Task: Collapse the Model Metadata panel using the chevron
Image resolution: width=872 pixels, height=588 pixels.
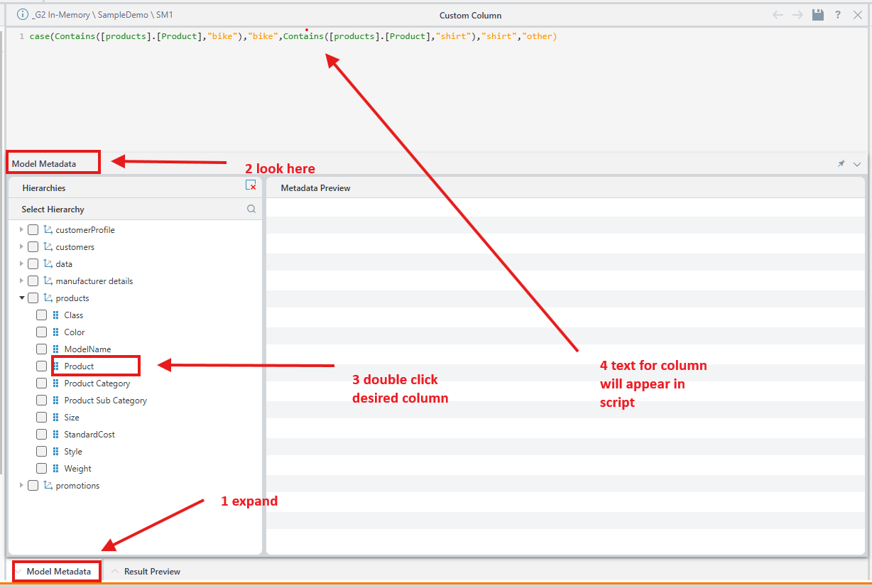Action: tap(857, 164)
